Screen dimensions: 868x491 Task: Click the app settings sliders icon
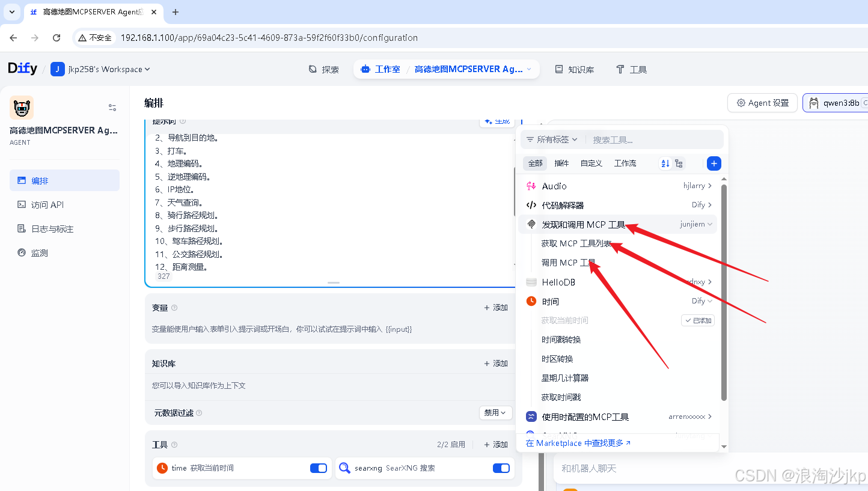pos(112,108)
